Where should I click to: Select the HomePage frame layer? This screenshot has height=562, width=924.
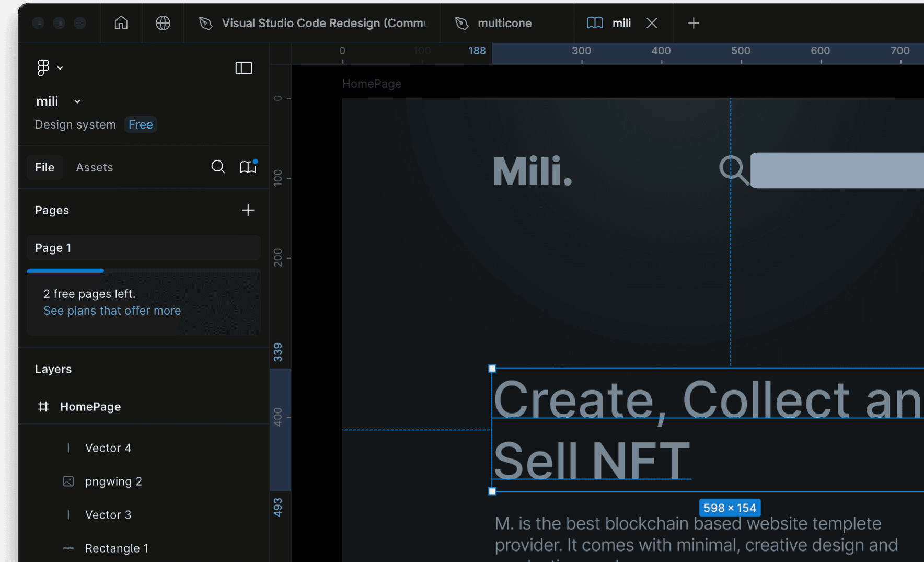click(x=90, y=407)
